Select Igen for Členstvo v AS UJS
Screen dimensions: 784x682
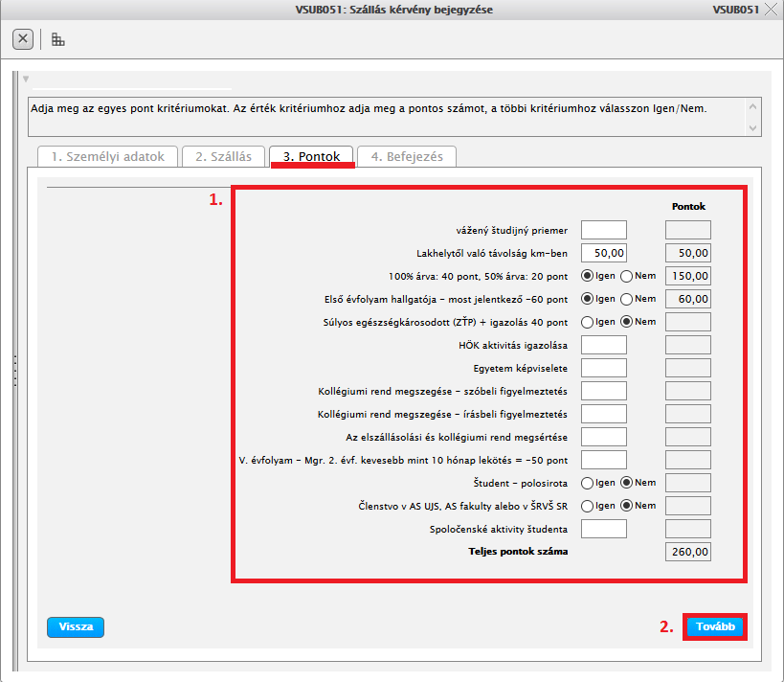588,506
